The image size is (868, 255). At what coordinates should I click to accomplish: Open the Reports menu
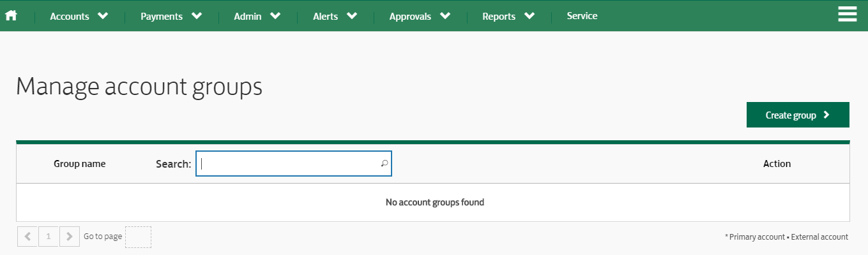click(x=499, y=17)
